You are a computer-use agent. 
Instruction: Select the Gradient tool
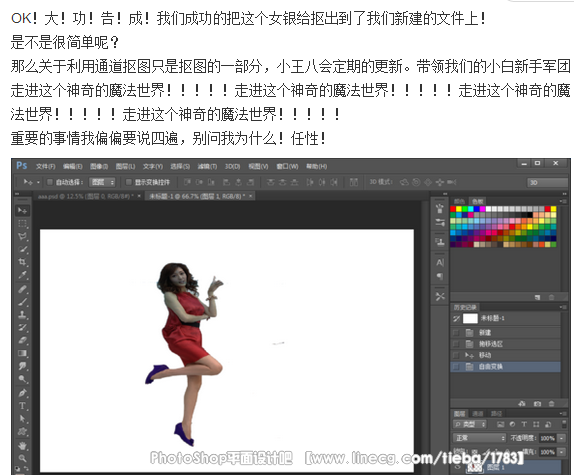22,353
